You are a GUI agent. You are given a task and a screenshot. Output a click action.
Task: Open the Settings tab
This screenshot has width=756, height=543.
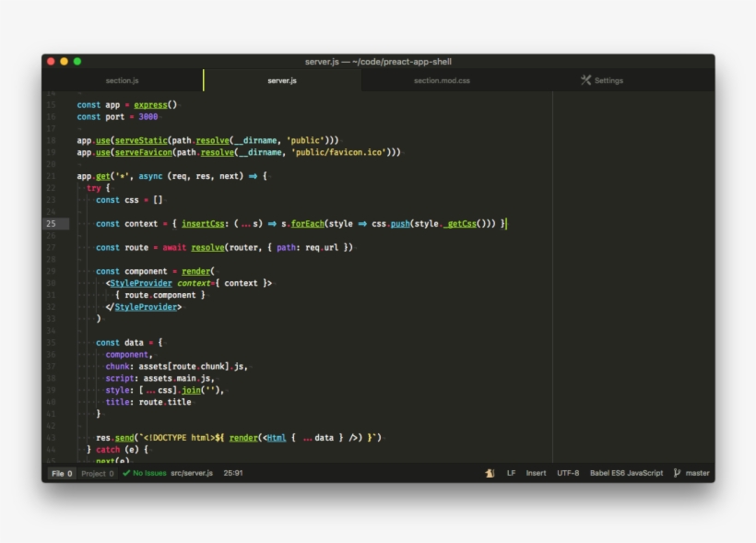(x=605, y=80)
